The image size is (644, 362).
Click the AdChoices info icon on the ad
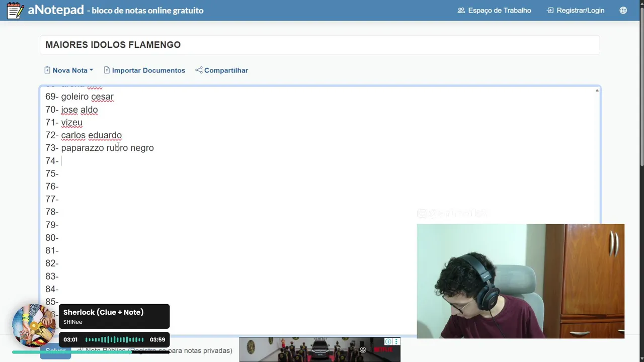point(388,342)
